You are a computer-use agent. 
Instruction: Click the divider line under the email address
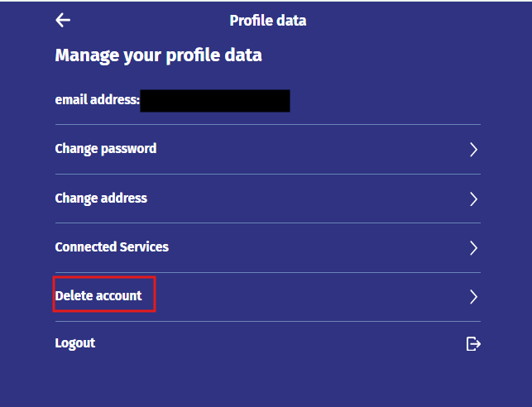point(268,124)
